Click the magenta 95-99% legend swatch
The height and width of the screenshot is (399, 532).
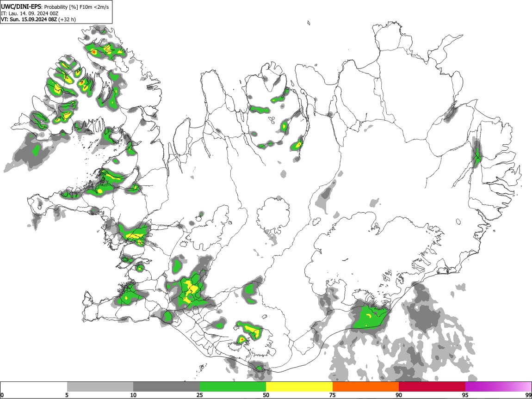[498, 387]
